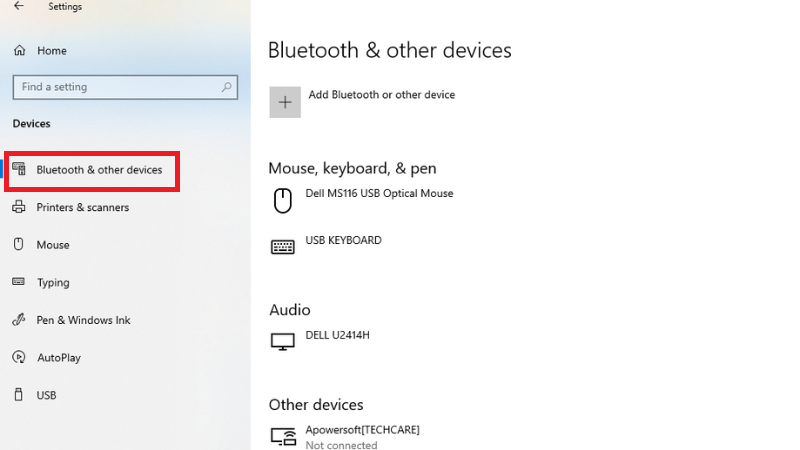Click the plus icon to add device
The image size is (800, 450).
(285, 102)
